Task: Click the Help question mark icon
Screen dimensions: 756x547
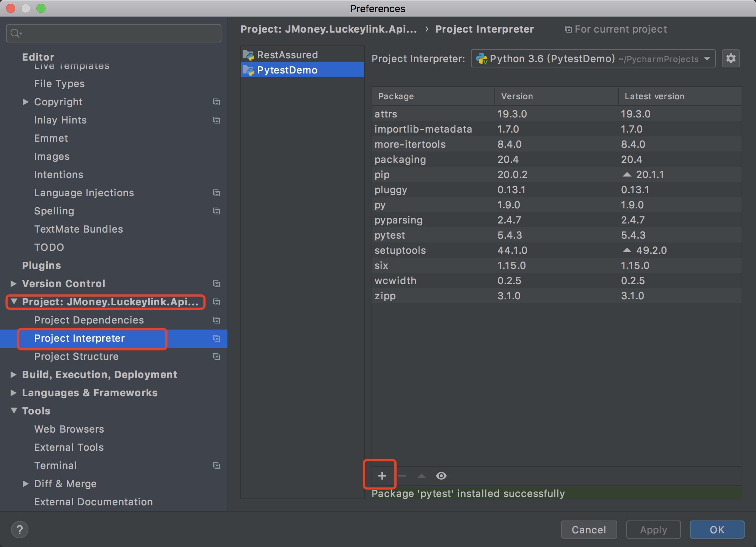Action: point(20,530)
